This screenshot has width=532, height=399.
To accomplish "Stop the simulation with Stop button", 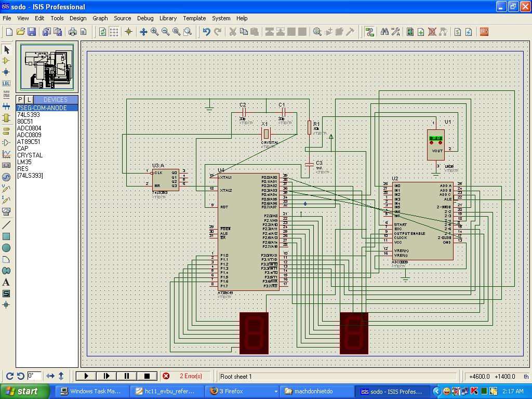I will [147, 376].
